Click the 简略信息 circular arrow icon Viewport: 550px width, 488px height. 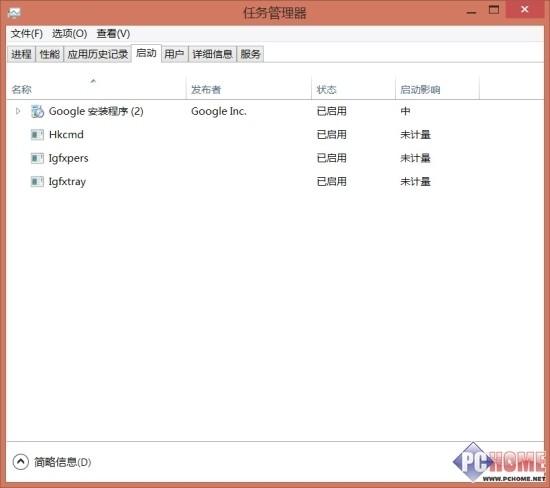(21, 462)
